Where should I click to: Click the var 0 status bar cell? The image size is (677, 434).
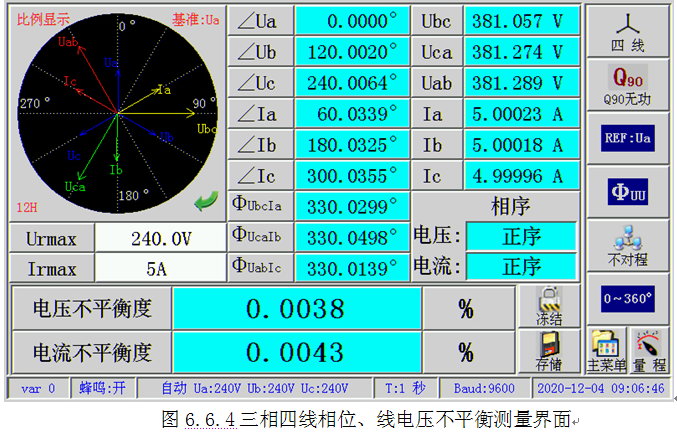[38, 388]
